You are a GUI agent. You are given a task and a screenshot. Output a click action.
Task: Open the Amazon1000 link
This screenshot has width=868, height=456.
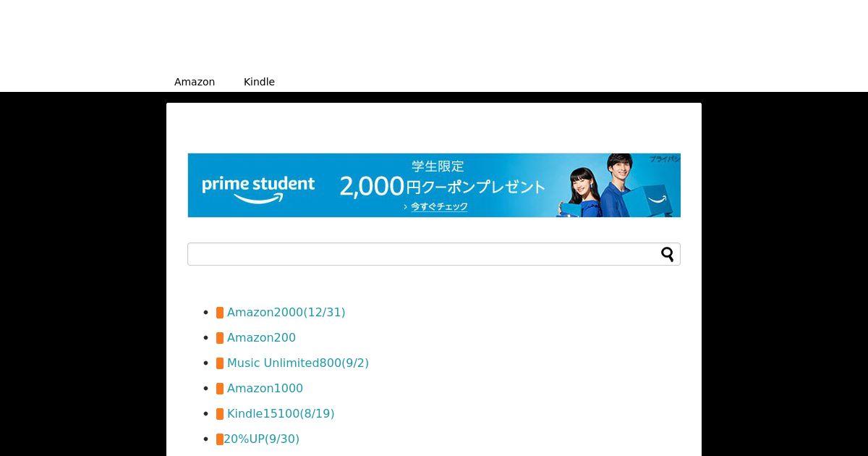265,389
